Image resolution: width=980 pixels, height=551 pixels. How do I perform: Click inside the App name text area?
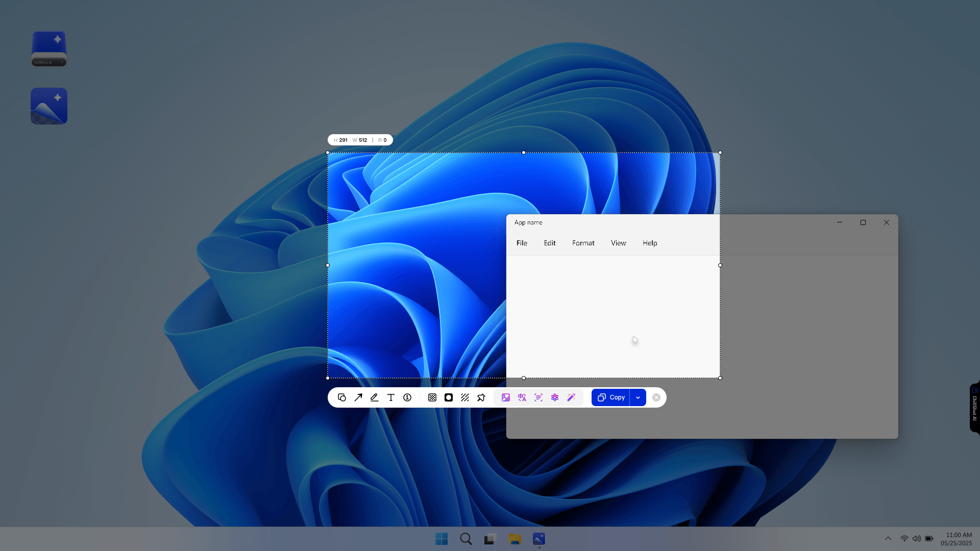point(702,346)
